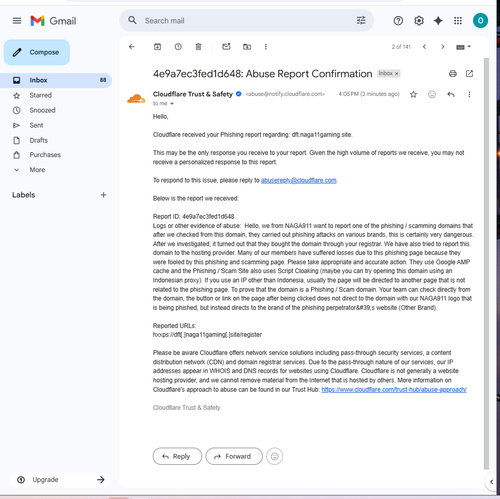
Task: Report this email as spam
Action: tap(178, 47)
